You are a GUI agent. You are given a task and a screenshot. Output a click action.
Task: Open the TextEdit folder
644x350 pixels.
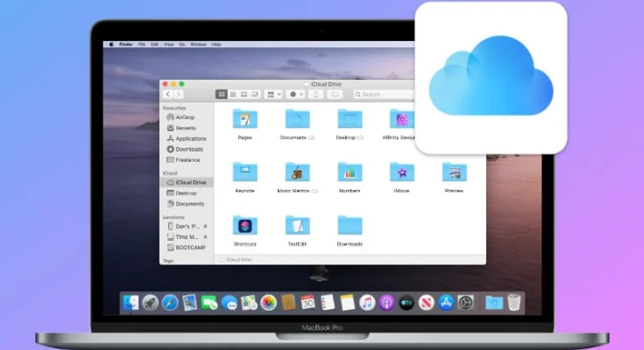tap(297, 225)
